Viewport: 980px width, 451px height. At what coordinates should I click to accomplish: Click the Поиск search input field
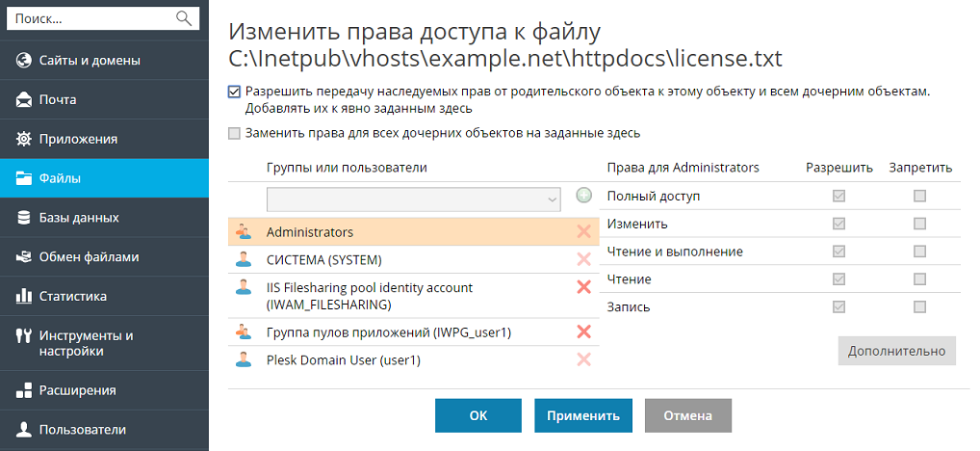(91, 18)
